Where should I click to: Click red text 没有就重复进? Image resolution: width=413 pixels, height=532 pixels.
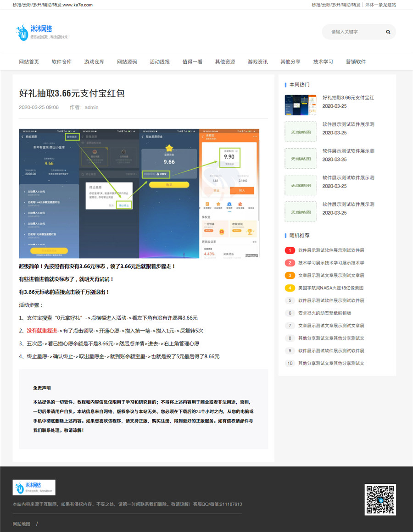[x=42, y=331]
